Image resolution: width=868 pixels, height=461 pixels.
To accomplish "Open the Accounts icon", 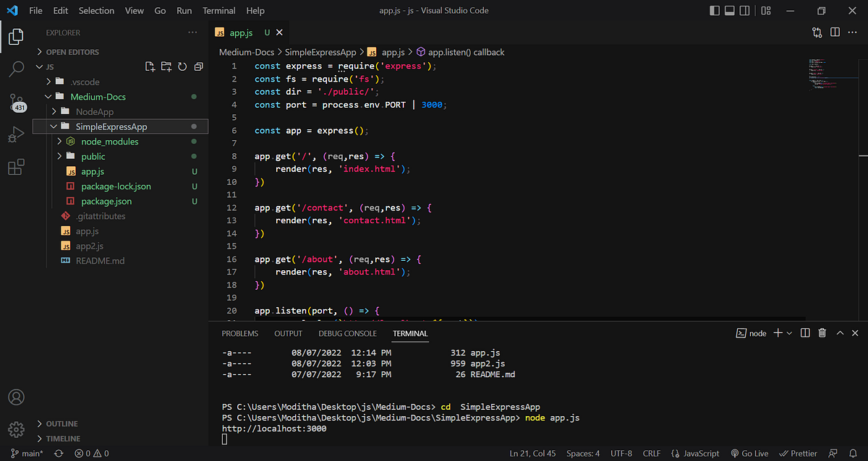I will pyautogui.click(x=16, y=397).
